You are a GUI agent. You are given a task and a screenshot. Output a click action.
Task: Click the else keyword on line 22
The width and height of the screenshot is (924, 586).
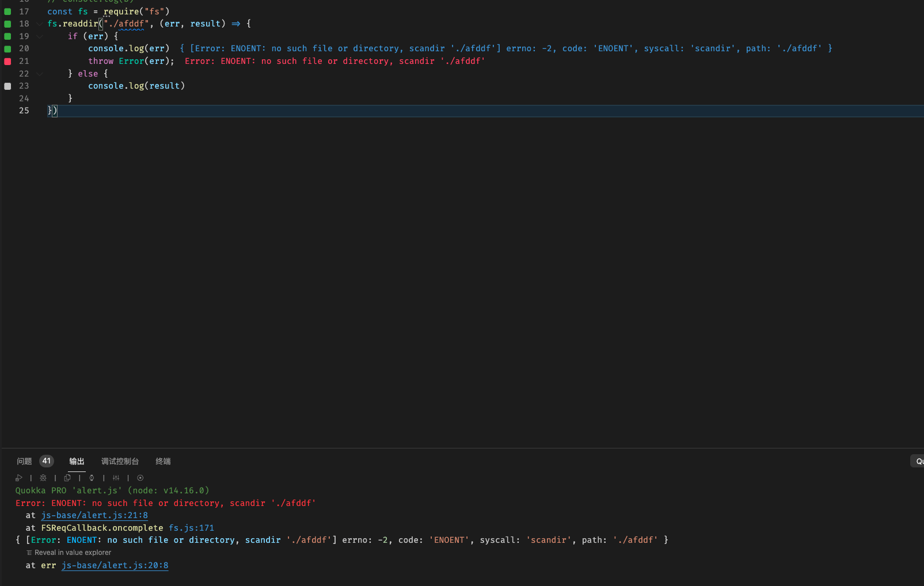pyautogui.click(x=88, y=74)
